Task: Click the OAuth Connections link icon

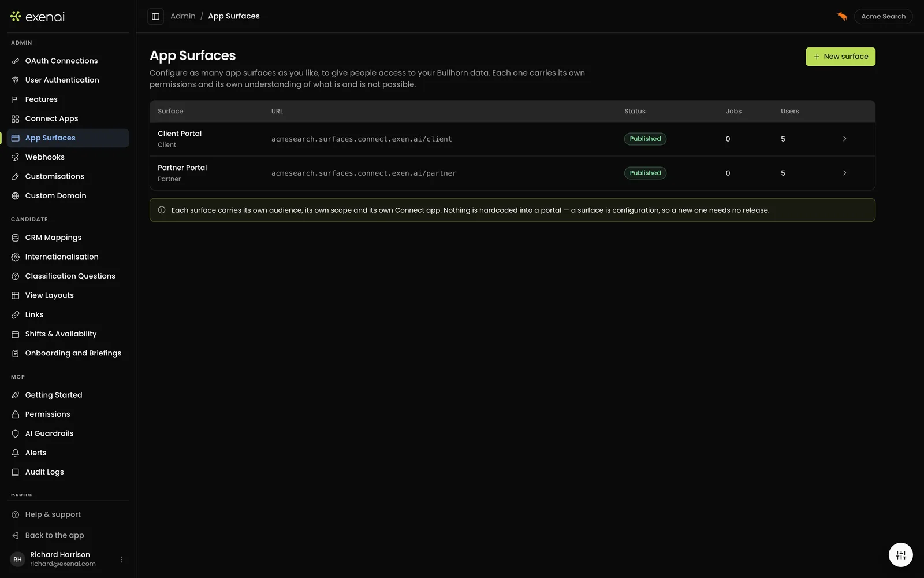Action: [x=16, y=61]
